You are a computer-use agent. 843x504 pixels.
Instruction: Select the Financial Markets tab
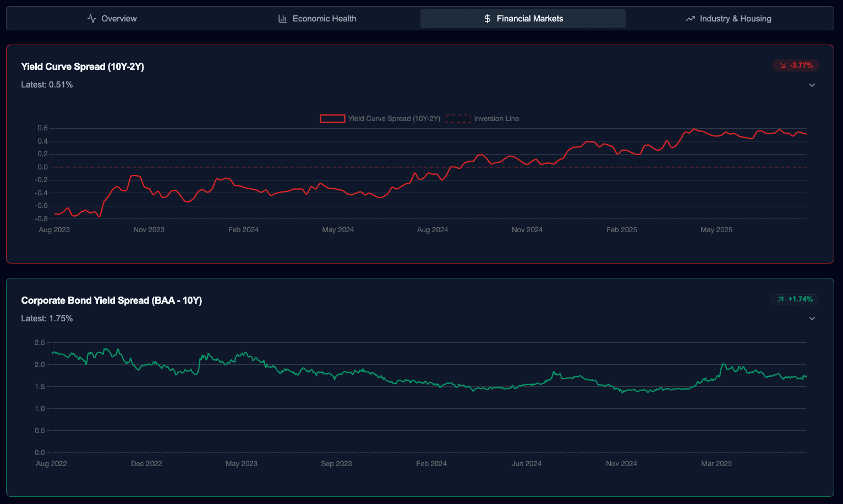pyautogui.click(x=523, y=19)
